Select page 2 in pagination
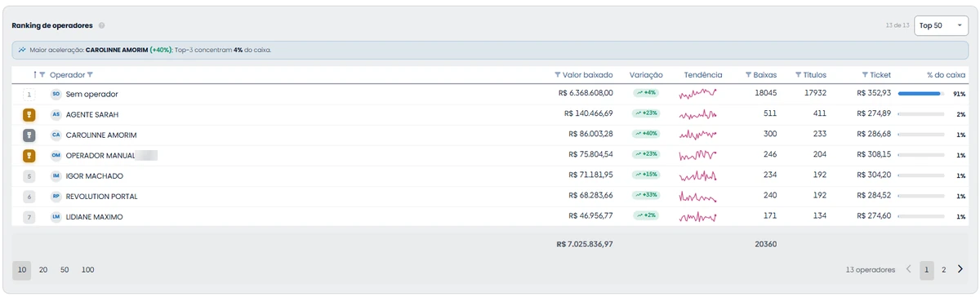Image resolution: width=980 pixels, height=297 pixels. 943,269
